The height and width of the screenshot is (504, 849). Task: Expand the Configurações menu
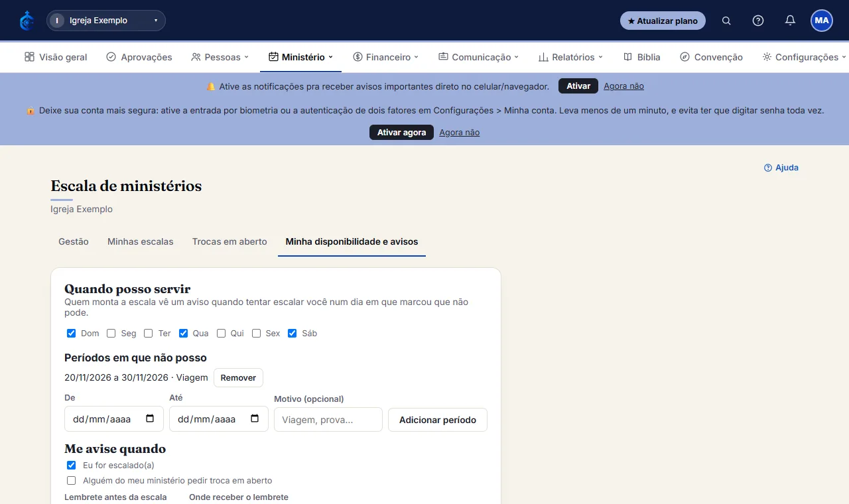point(804,57)
